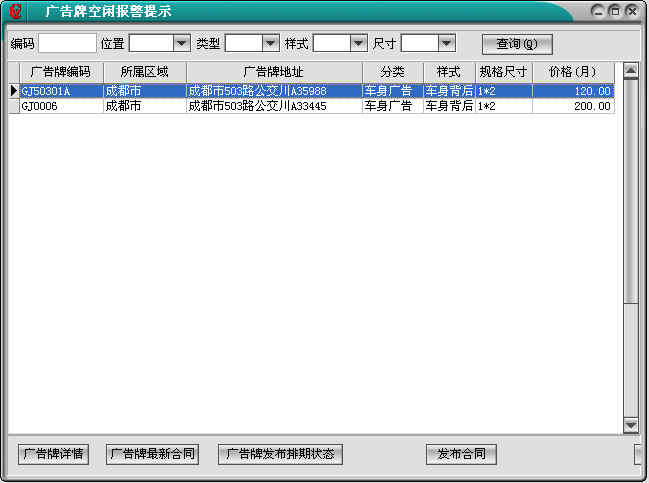Click address cell 成都市503路公交川A35988
The image size is (649, 483).
point(274,91)
